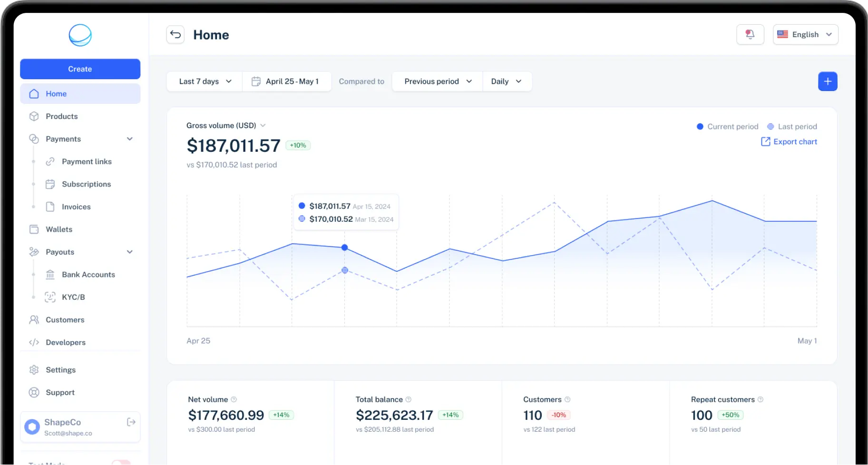The image size is (868, 465).
Task: Collapse the Payouts menu chevron
Action: coord(130,252)
